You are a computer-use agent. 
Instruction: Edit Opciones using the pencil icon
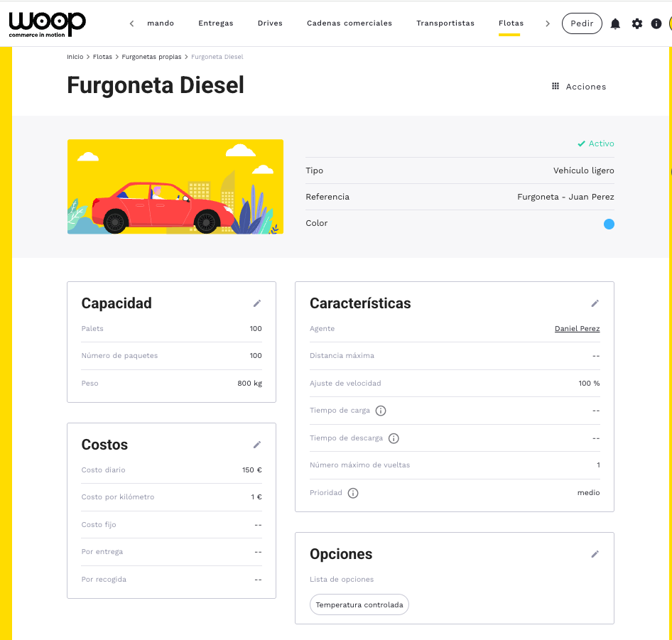coord(595,554)
